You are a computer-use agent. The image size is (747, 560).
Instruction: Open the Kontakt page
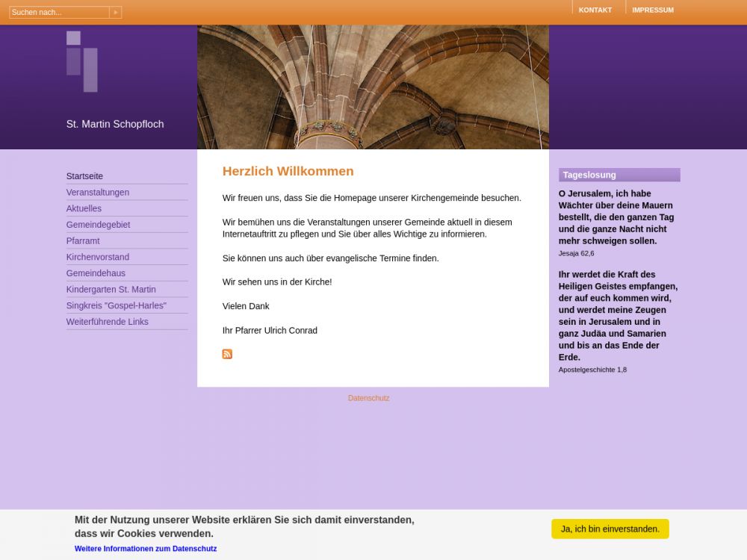pos(595,10)
